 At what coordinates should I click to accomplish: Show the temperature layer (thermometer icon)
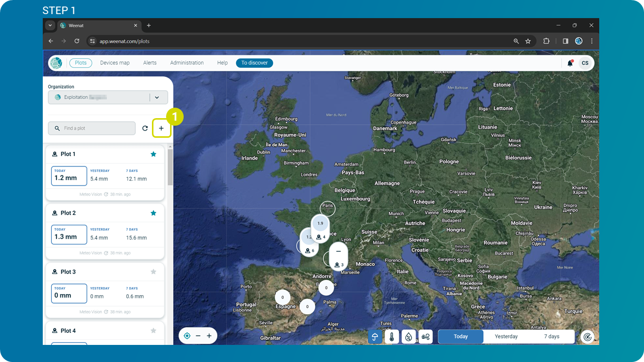click(392, 337)
